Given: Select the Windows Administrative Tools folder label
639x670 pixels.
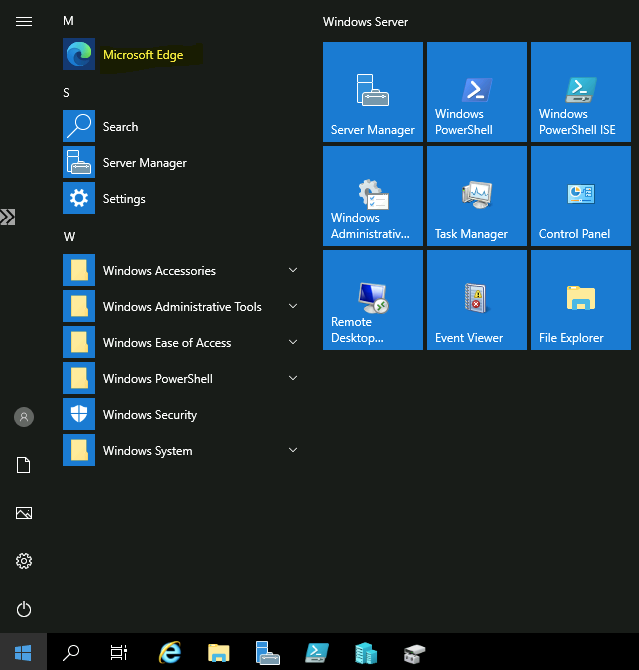Looking at the screenshot, I should click(x=182, y=306).
